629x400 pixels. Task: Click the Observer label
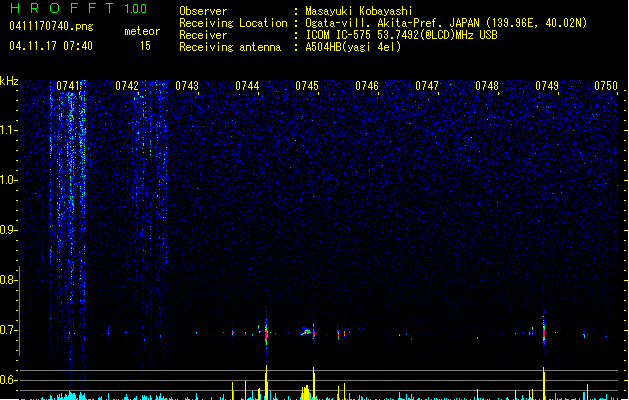tap(203, 11)
